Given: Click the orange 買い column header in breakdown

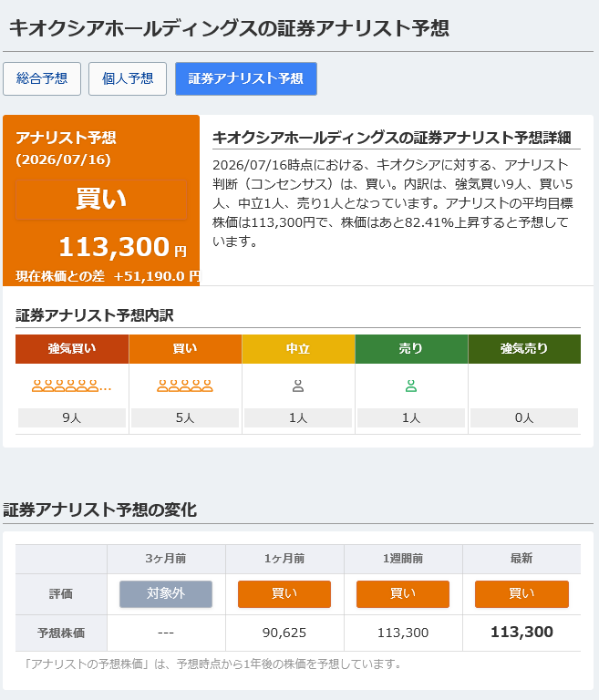Looking at the screenshot, I should (x=185, y=349).
